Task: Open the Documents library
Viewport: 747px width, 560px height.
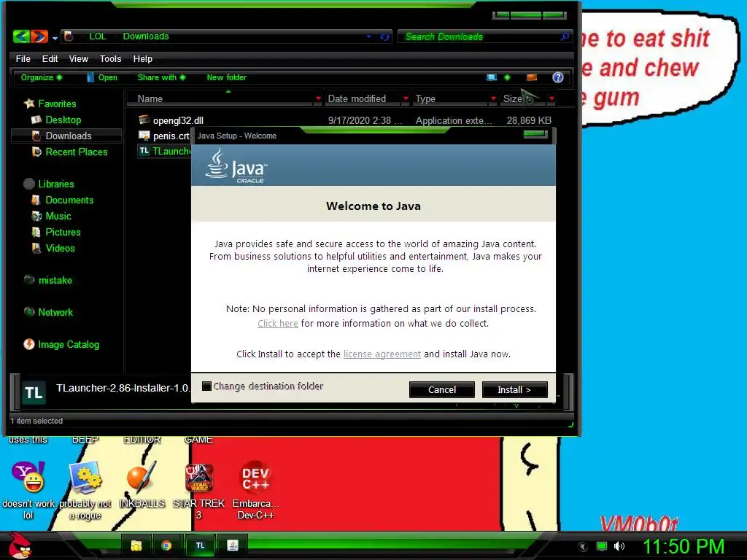Action: pyautogui.click(x=69, y=200)
